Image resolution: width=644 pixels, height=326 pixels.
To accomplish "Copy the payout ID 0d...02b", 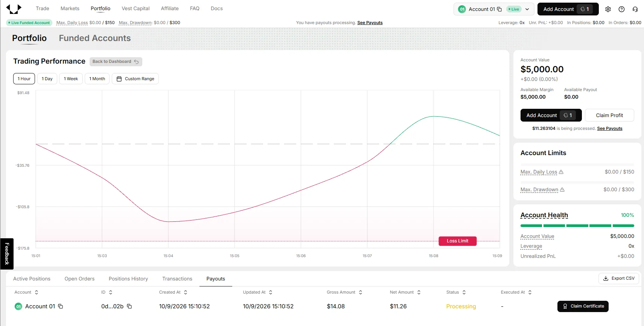I will 129,306.
